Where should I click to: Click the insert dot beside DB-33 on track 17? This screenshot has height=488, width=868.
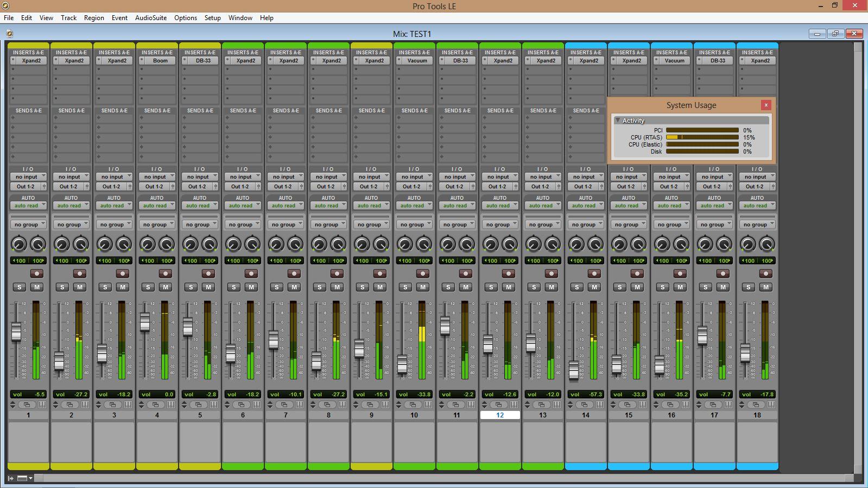tap(699, 61)
